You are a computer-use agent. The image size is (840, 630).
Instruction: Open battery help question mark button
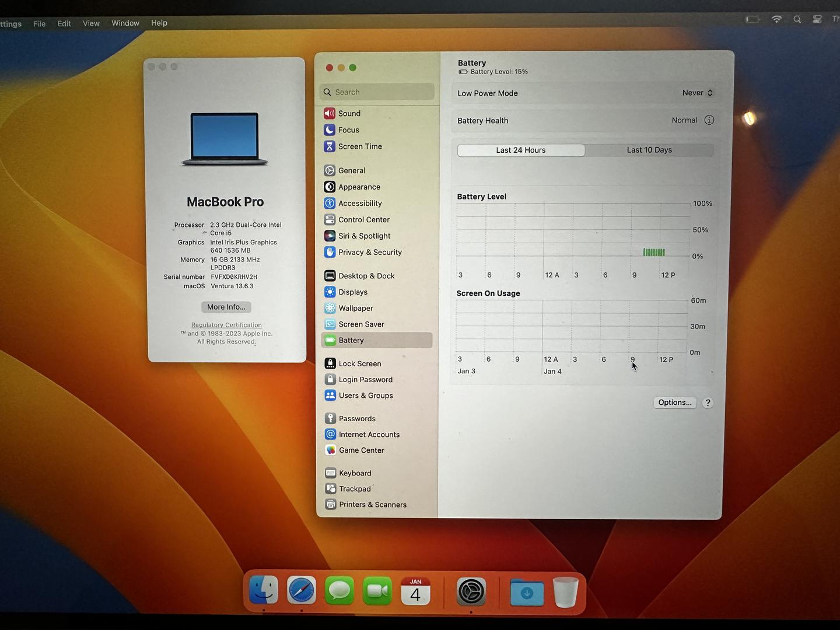click(x=708, y=403)
